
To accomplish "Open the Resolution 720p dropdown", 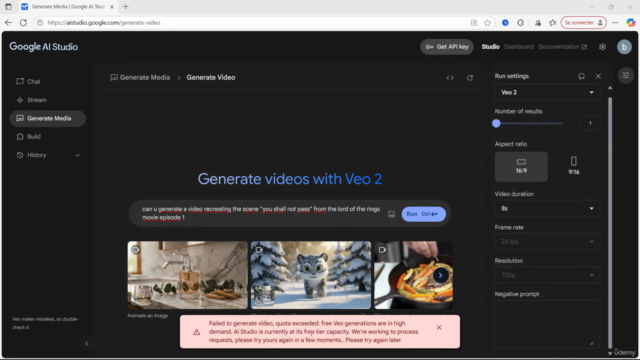I will coord(547,275).
